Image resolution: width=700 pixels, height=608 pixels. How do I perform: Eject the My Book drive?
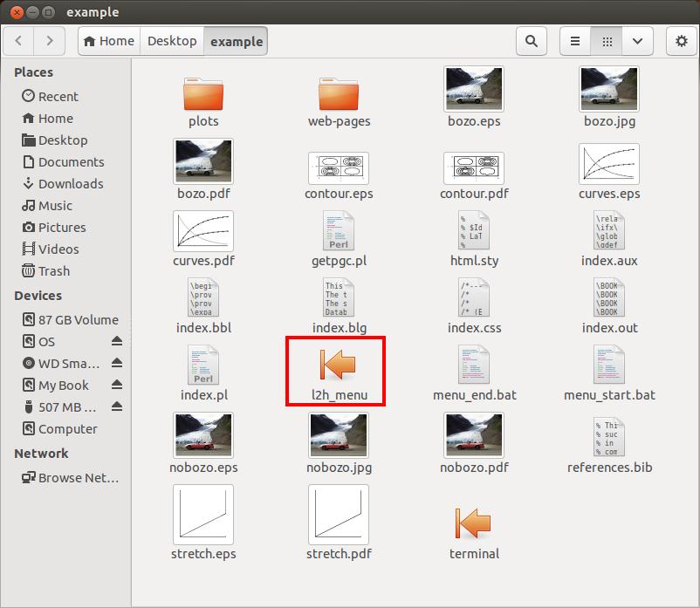coord(117,385)
